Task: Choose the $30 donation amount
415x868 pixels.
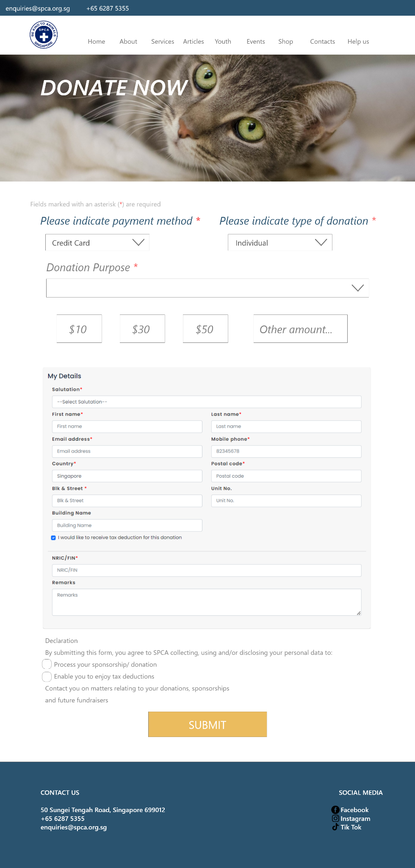Action: pos(142,329)
